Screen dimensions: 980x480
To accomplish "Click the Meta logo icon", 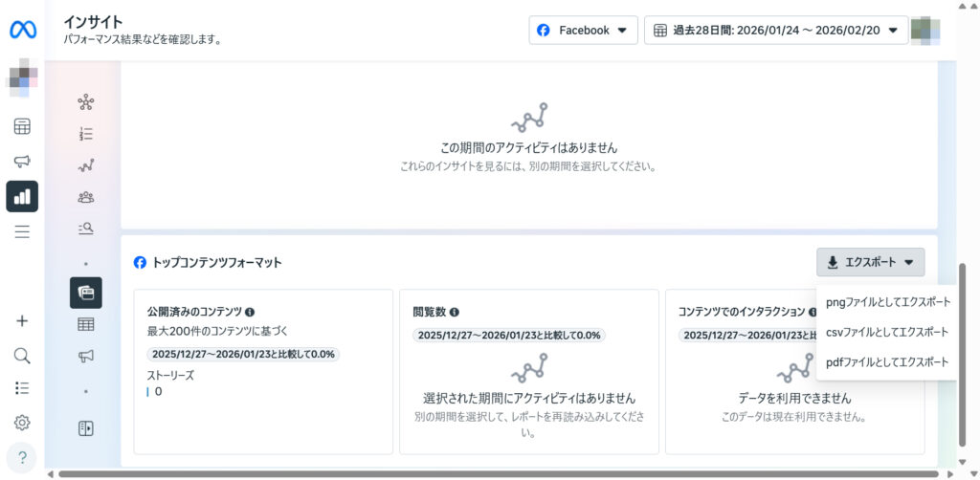I will (x=23, y=30).
